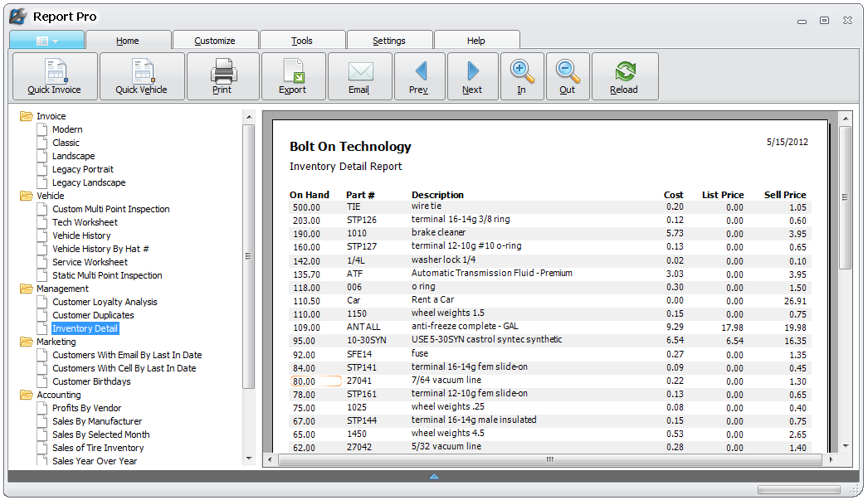868x500 pixels.
Task: Open Profits By Vendor report
Action: [x=87, y=408]
